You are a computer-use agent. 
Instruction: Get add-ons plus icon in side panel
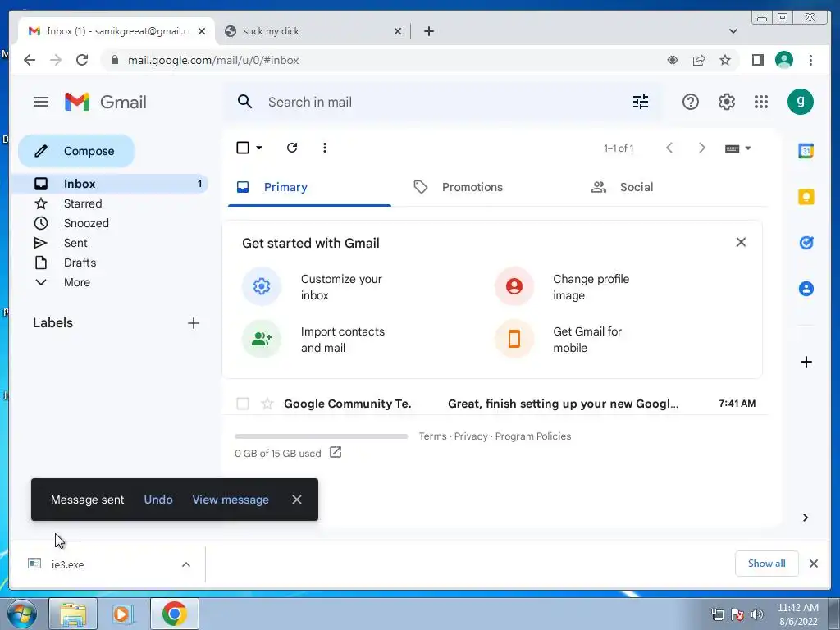pyautogui.click(x=806, y=362)
